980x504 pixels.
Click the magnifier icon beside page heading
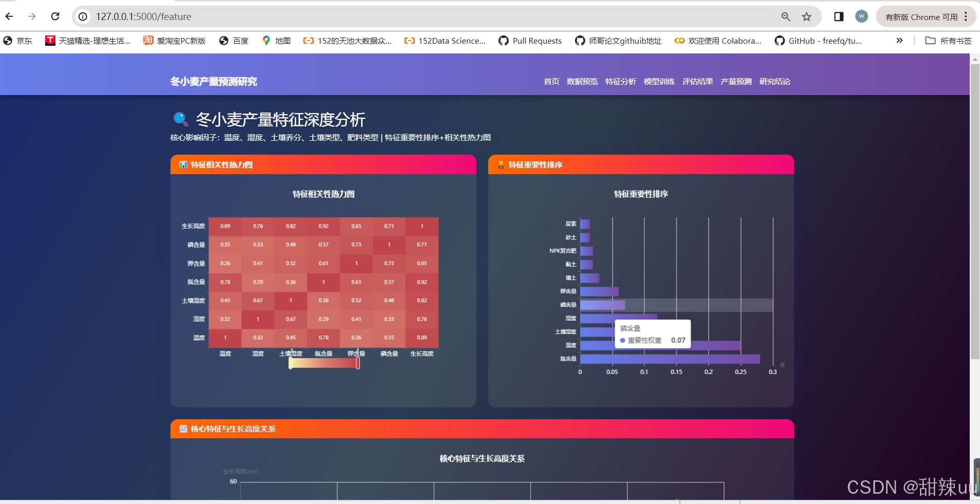pos(181,119)
